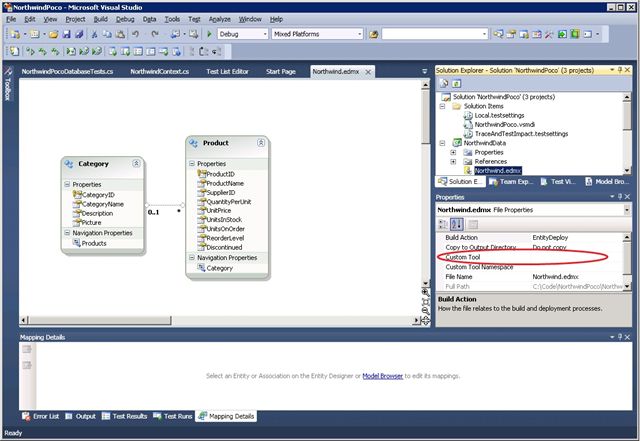Image resolution: width=640 pixels, height=441 pixels.
Task: Select Northwind.edmx in Solution Explorer
Action: (x=498, y=171)
